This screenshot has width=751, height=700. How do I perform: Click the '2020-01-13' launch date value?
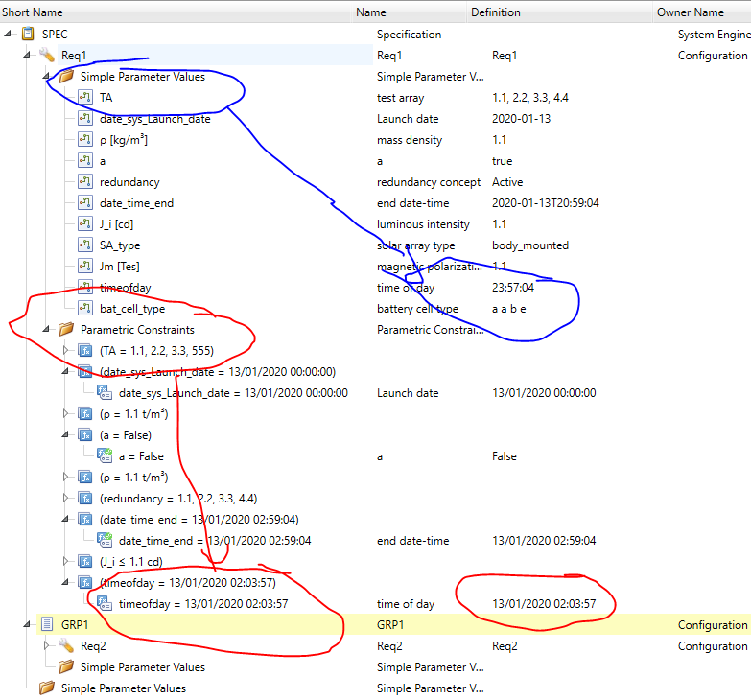[x=521, y=119]
